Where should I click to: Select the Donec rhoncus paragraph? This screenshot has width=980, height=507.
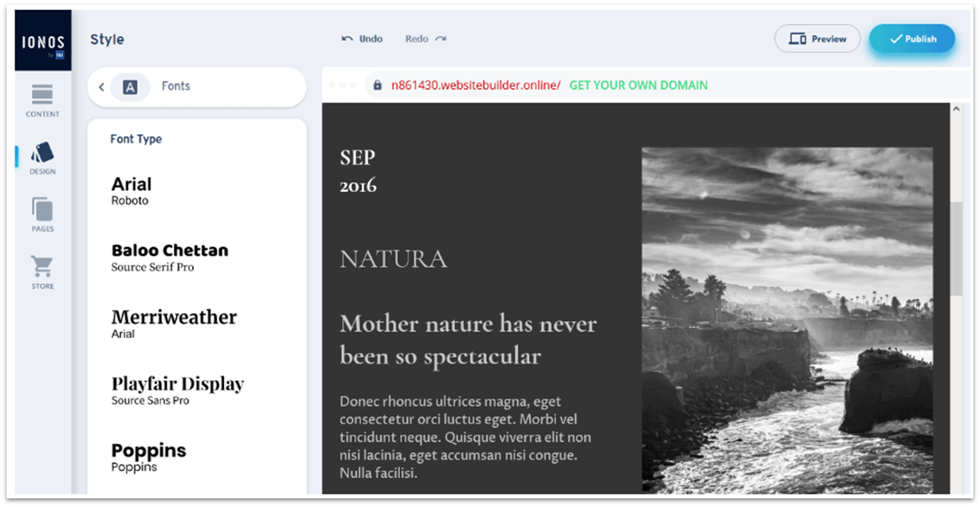click(465, 438)
